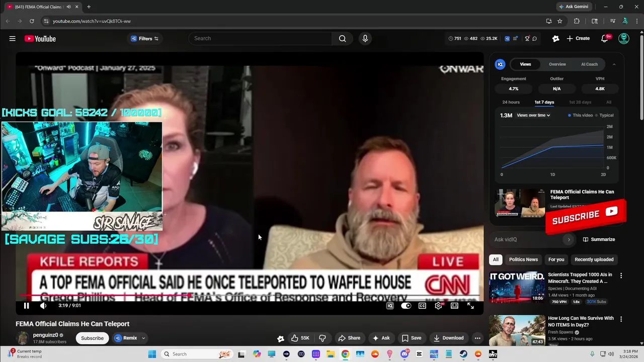Switch to the Overview tab

(x=557, y=64)
